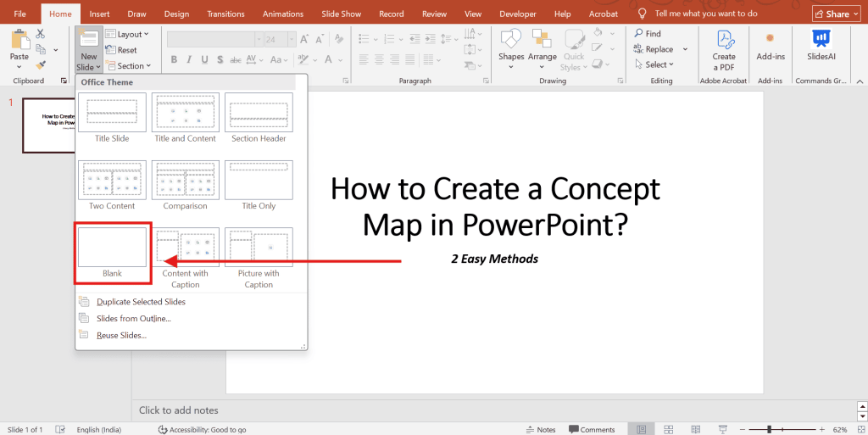
Task: Open the Slide Show tab
Action: pos(341,14)
